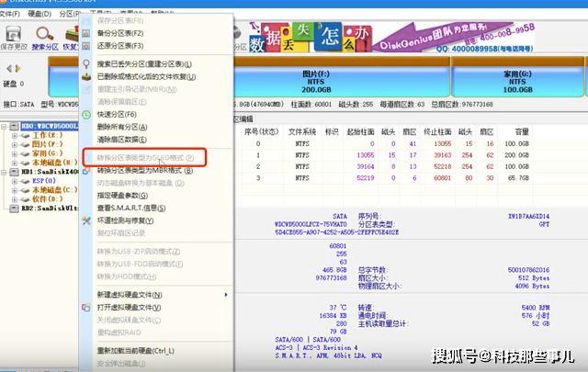Click icon beside 打开虚拟硬盘文件(V)
The width and height of the screenshot is (588, 372).
86,308
